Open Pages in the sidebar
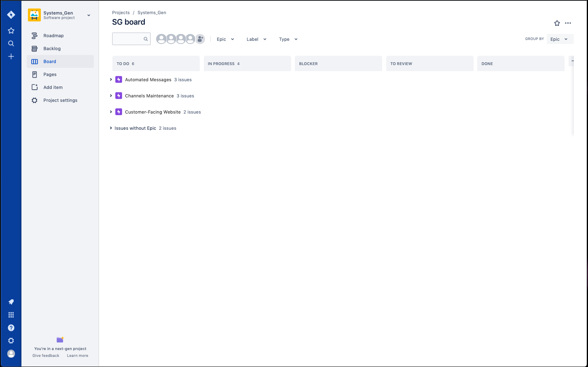 pos(60,74)
